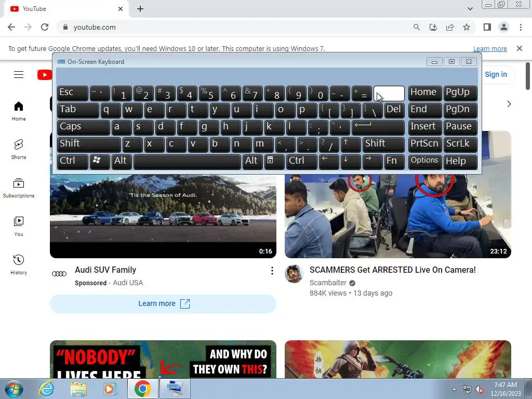The image size is (532, 399).
Task: Select the YouTube browser tab
Action: coord(66,9)
